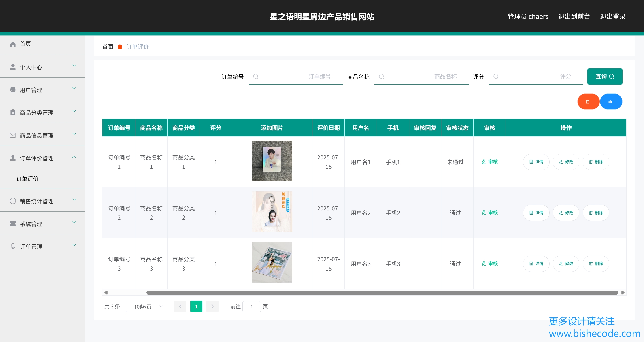The image size is (644, 342).
Task: Click the red trash batch-delete button
Action: point(588,102)
